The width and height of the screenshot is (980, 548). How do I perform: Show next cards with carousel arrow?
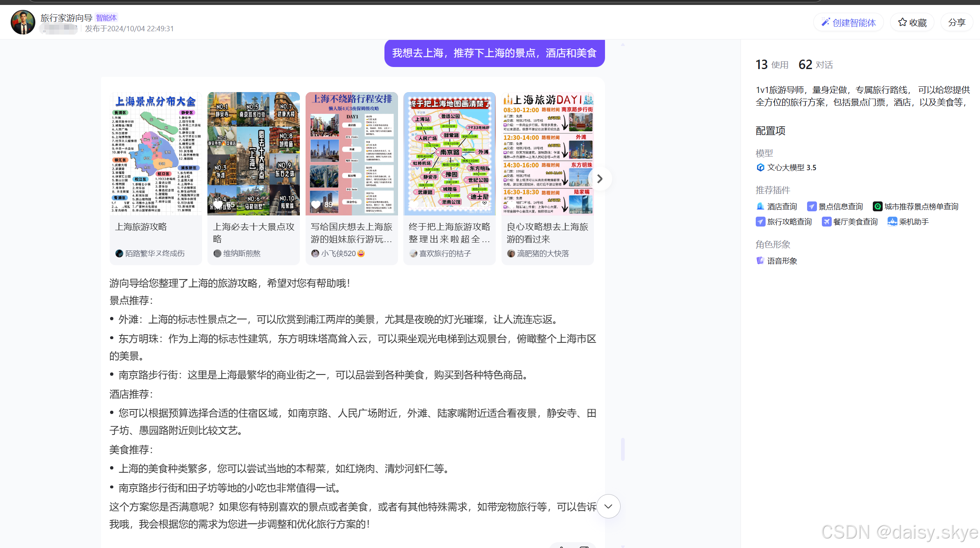click(x=600, y=179)
